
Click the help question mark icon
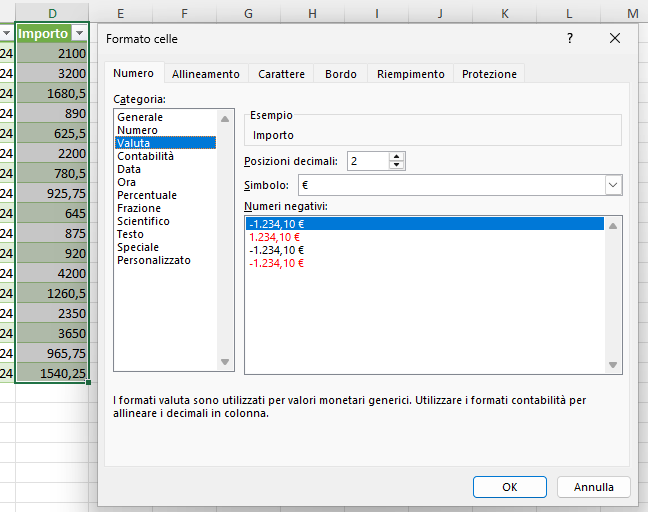[x=570, y=38]
